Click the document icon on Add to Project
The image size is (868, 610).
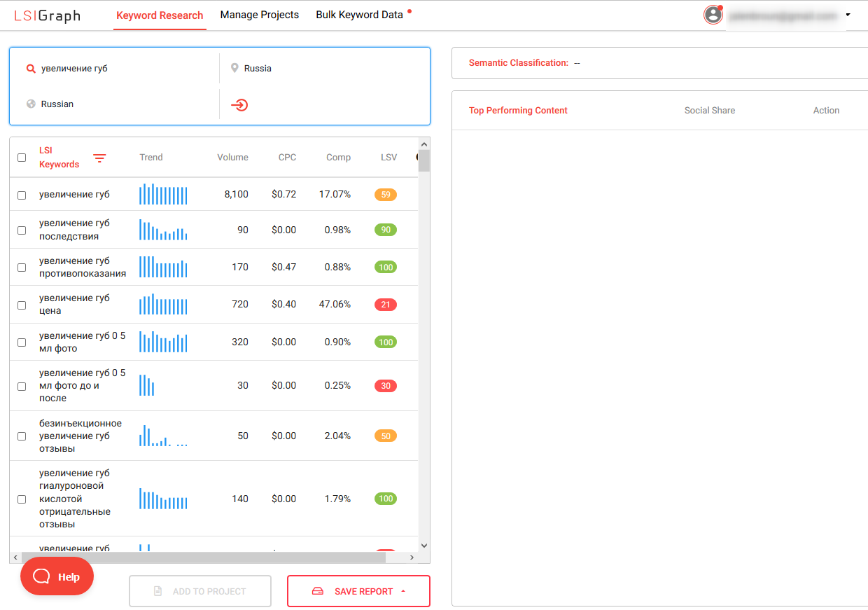(158, 591)
